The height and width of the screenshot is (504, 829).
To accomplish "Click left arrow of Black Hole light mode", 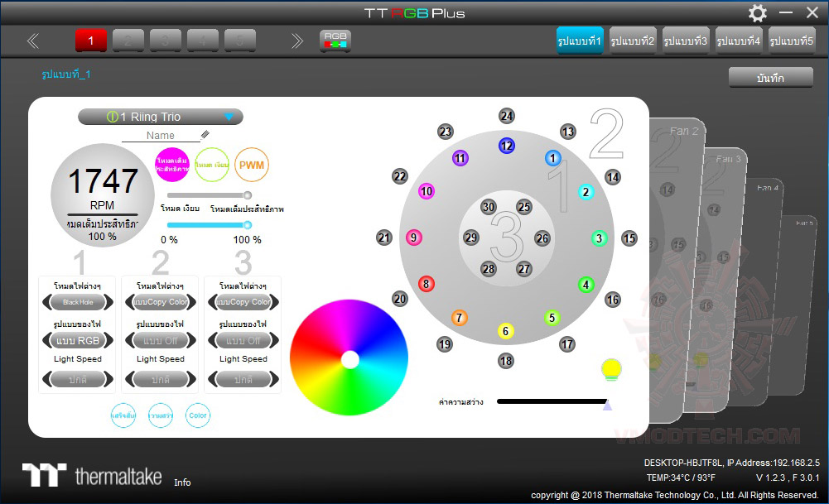I will (x=46, y=302).
